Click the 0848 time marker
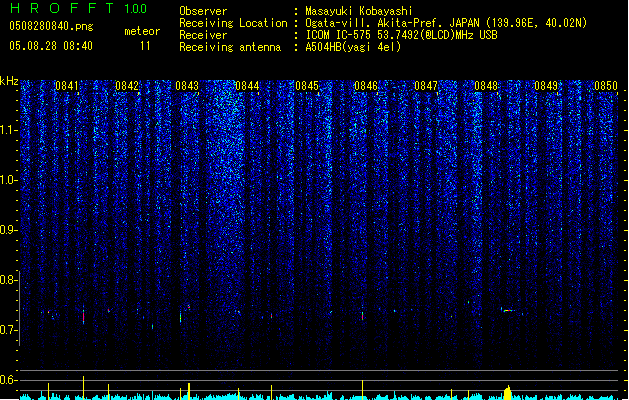Screen dimensions: 629x400 pyautogui.click(x=486, y=86)
